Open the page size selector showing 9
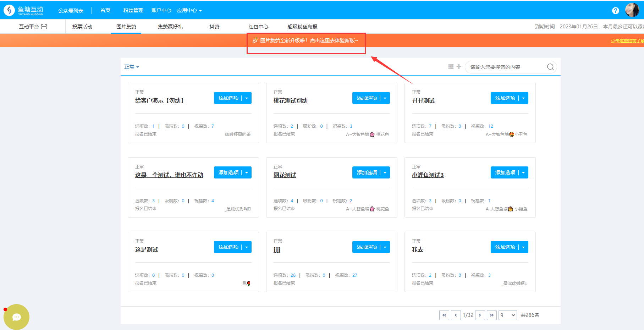The image size is (644, 330). [507, 315]
